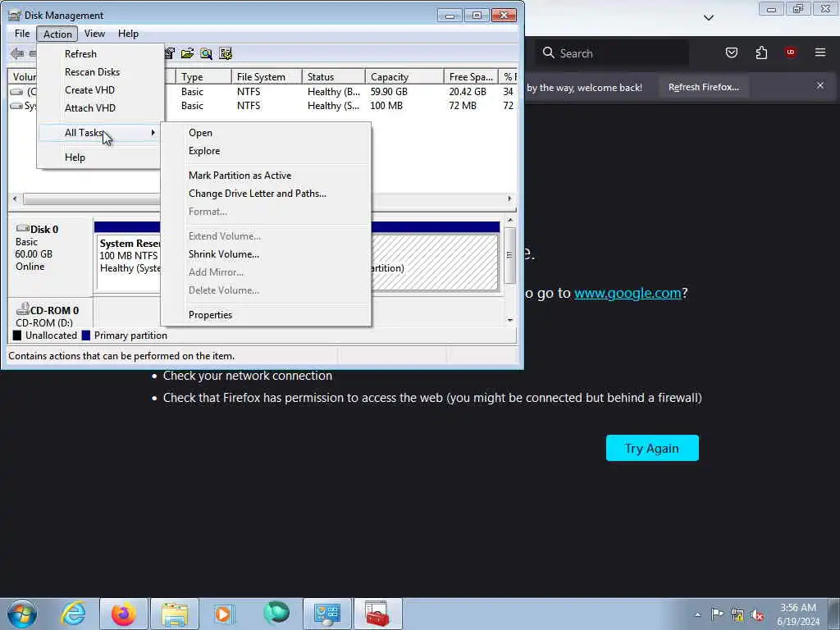Click the gear settings toolbar icon
840x630 pixels.
226,53
